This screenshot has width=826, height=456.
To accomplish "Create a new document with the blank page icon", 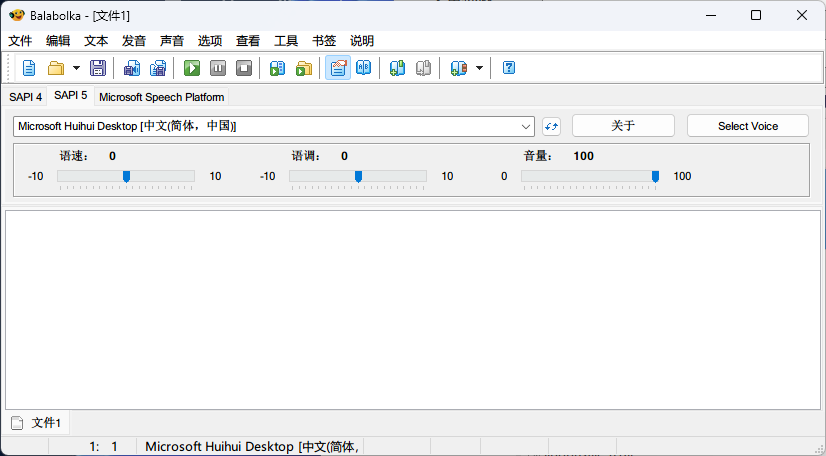I will pyautogui.click(x=29, y=68).
